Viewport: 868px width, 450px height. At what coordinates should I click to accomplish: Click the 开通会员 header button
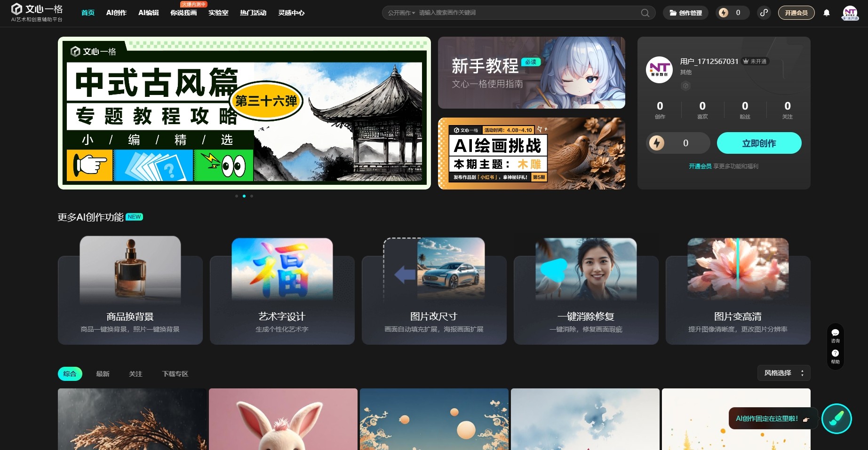point(796,13)
